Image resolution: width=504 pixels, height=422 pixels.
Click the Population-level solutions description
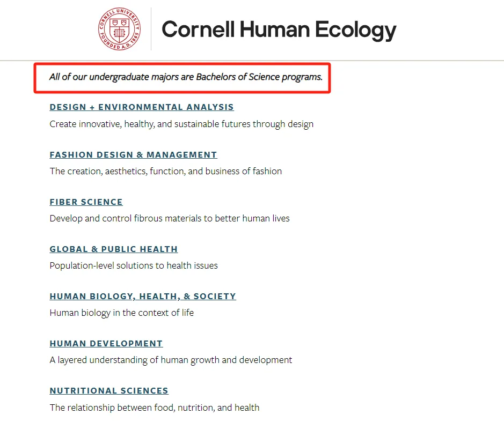134,265
